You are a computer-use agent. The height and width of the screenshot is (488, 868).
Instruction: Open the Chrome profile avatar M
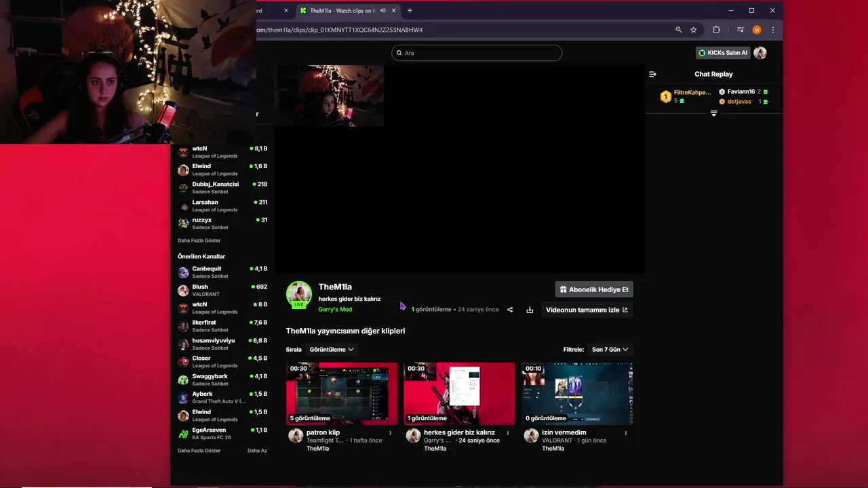(757, 30)
